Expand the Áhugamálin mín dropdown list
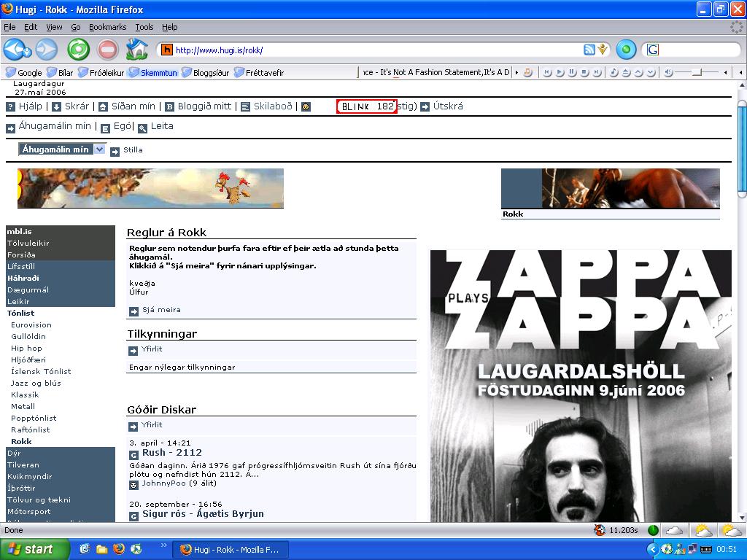 tap(62, 149)
